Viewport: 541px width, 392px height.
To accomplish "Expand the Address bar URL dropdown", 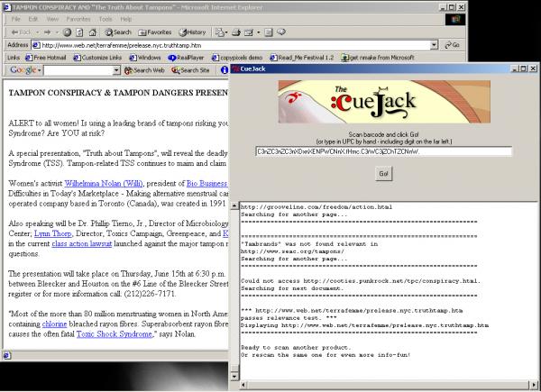I will 434,44.
